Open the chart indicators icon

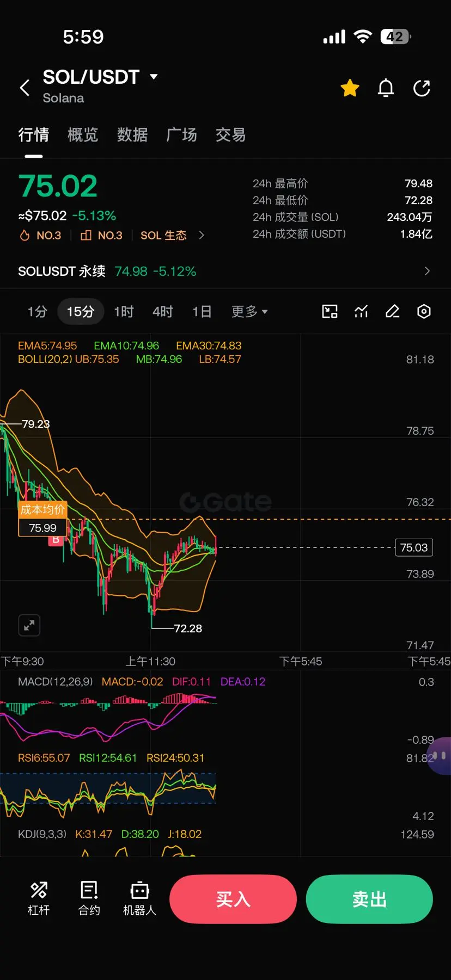pyautogui.click(x=361, y=311)
